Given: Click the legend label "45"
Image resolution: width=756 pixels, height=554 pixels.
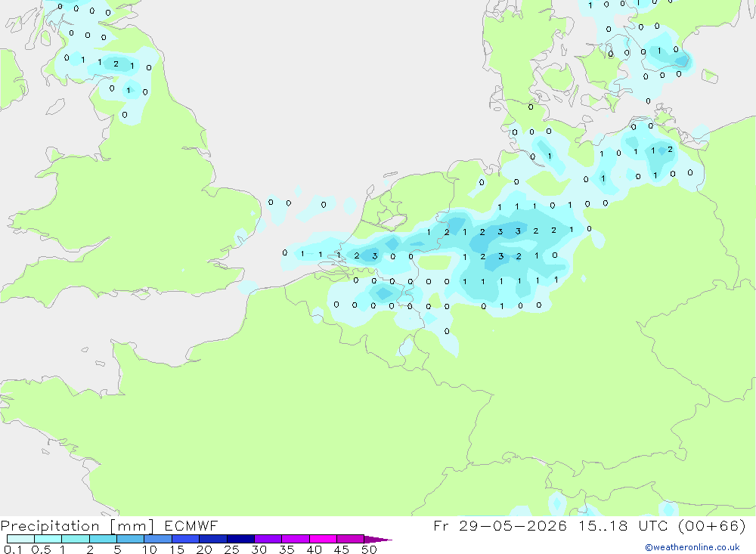Looking at the screenshot, I should tap(342, 549).
